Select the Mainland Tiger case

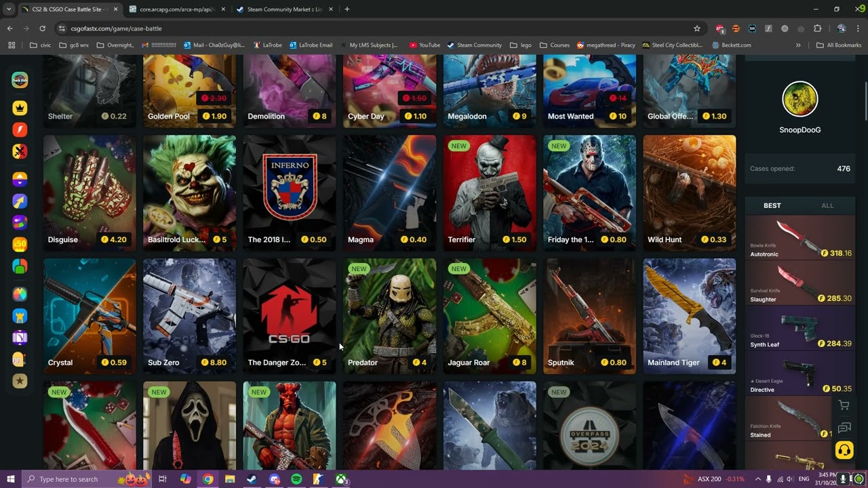pyautogui.click(x=690, y=316)
